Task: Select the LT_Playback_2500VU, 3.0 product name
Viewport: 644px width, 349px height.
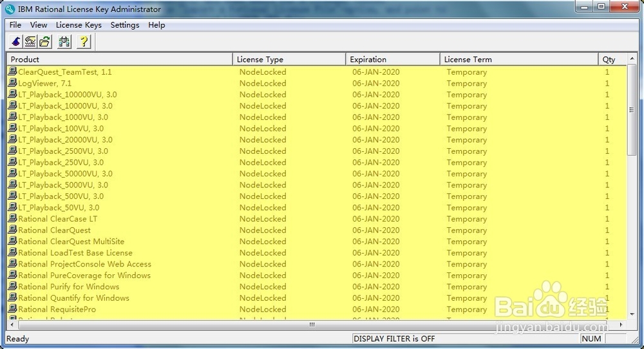Action: tap(63, 151)
